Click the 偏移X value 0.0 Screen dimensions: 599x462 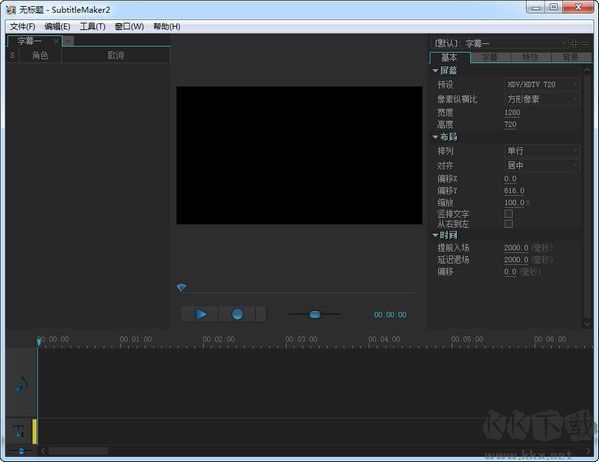tap(510, 179)
